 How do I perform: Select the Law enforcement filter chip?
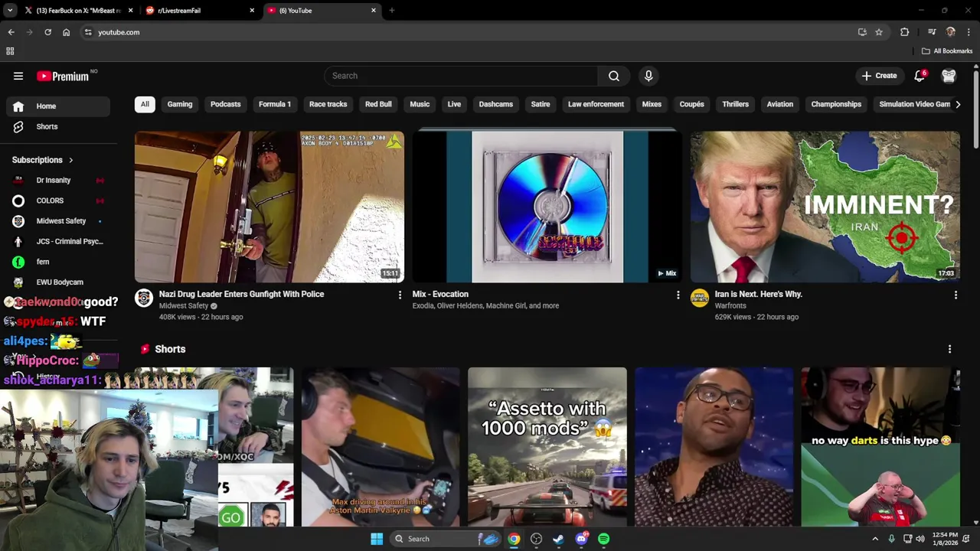pyautogui.click(x=596, y=104)
